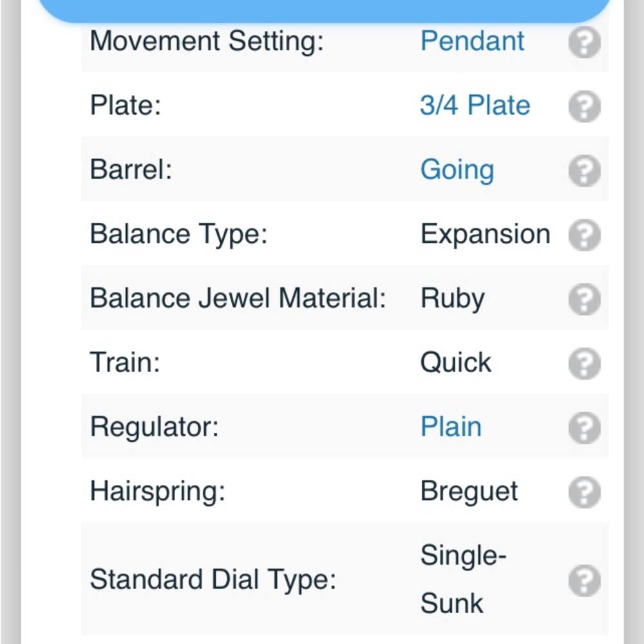Click the Movement Setting label
644x644 pixels.
(x=206, y=41)
